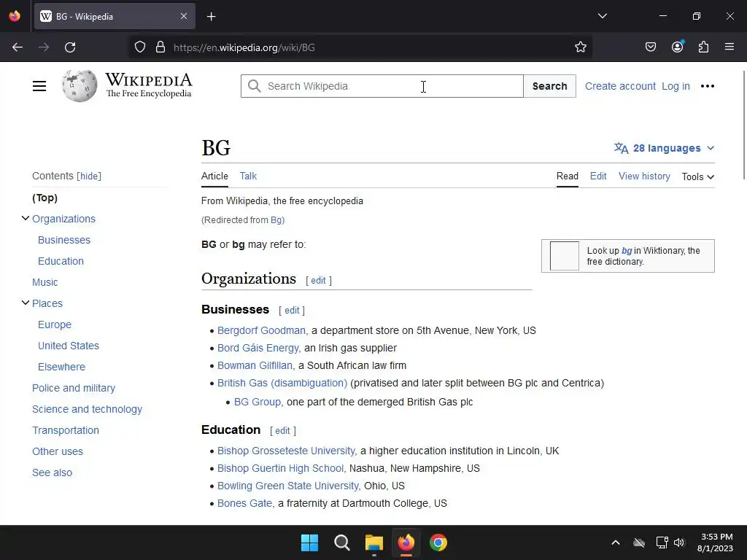Show hidden system tray icons
Image resolution: width=747 pixels, height=560 pixels.
coord(616,542)
